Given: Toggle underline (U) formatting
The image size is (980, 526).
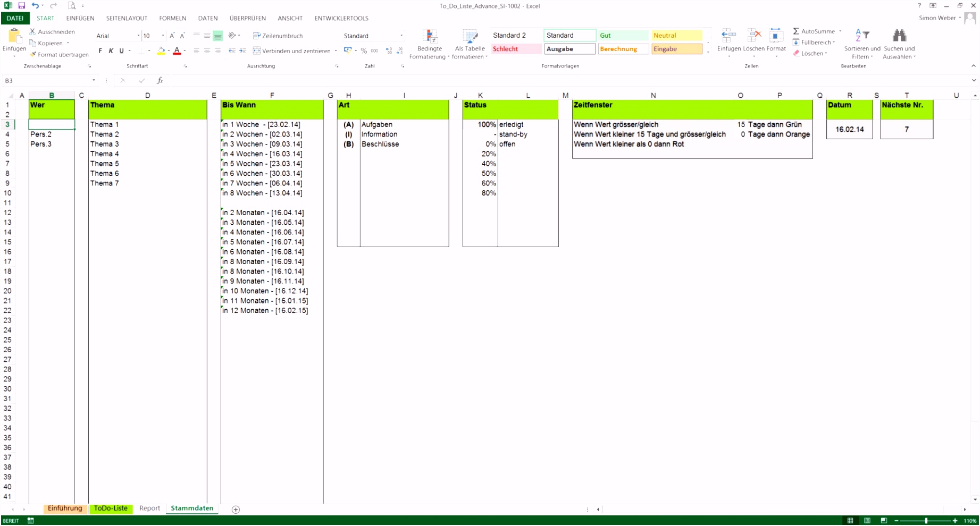Looking at the screenshot, I should [x=121, y=50].
